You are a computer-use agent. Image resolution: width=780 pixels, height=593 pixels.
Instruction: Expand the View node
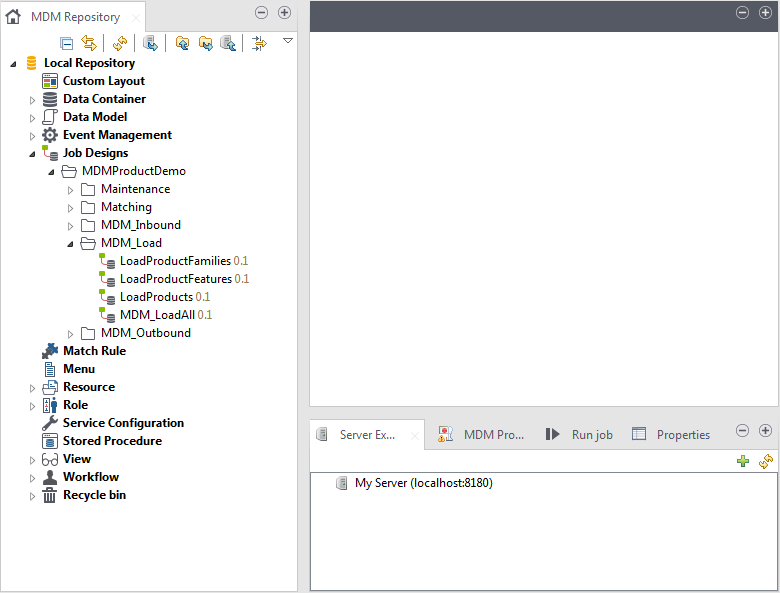[x=32, y=460]
